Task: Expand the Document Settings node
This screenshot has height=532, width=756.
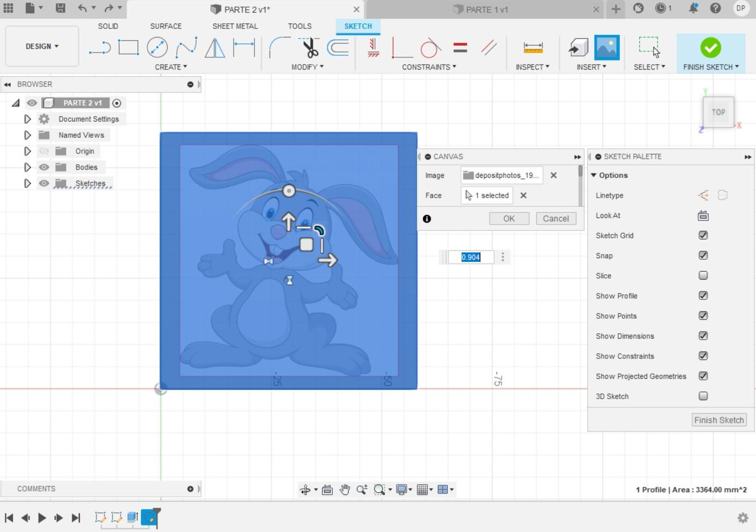Action: (27, 119)
